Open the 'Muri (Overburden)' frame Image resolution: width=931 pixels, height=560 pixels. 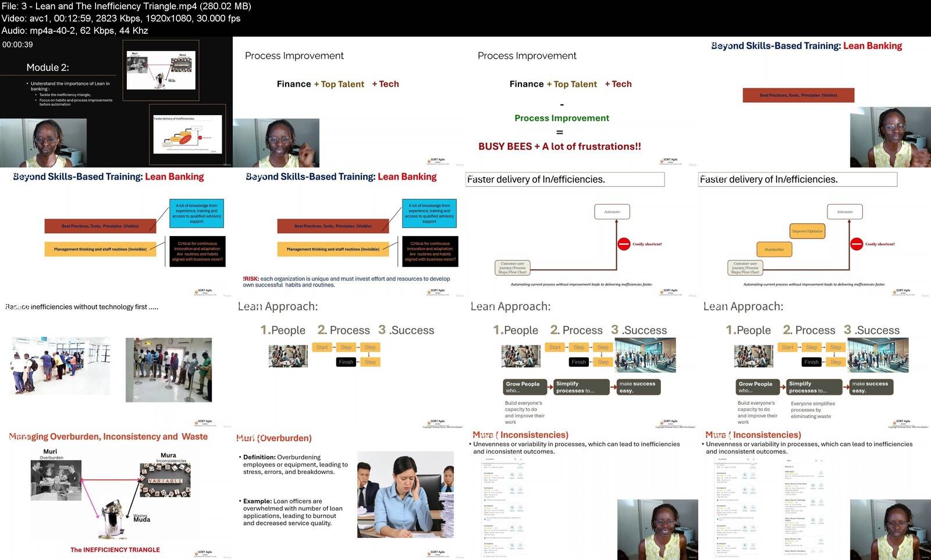coord(349,494)
